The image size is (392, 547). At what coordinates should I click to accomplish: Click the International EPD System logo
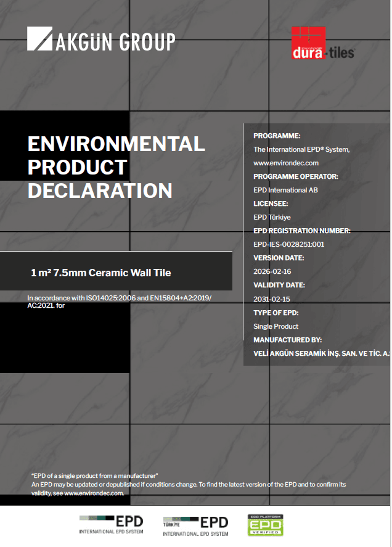pos(111,524)
